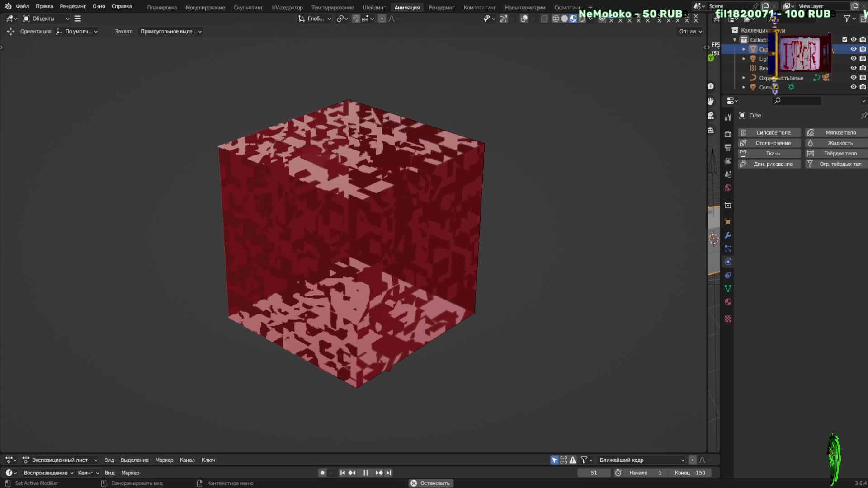
Task: Open the Particles properties tab
Action: point(728,249)
